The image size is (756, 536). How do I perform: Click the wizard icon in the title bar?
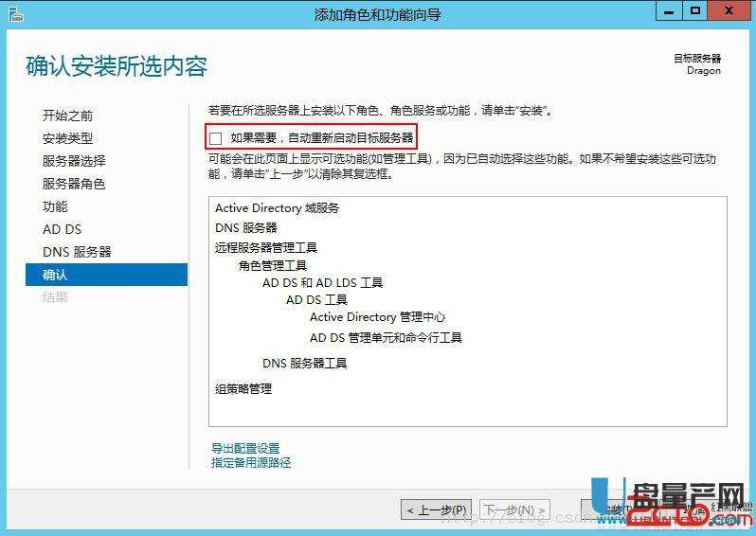[13, 13]
